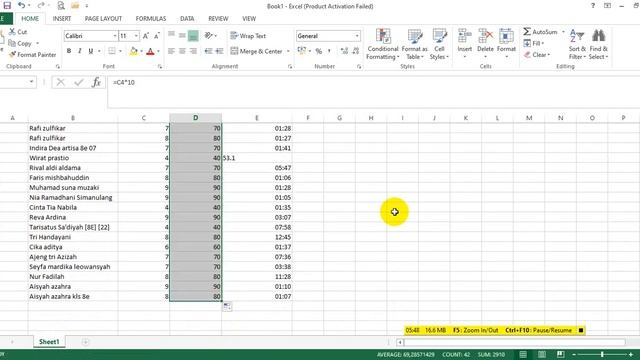Screen dimensions: 640x360
Task: Click the Orientation text angle icon
Action: tap(209, 36)
